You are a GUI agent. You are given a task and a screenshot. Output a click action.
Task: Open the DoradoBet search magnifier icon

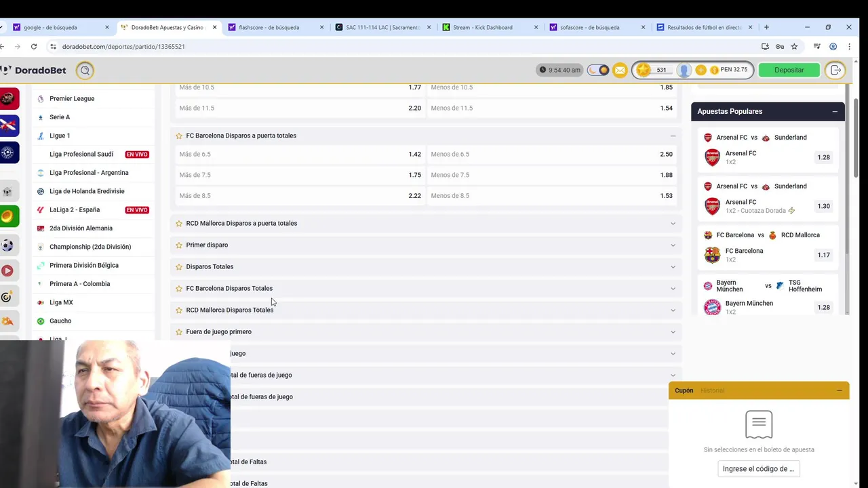85,70
